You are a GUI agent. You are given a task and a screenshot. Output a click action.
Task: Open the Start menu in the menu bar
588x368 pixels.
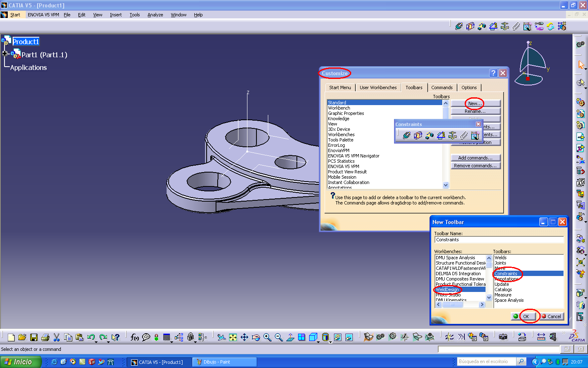click(x=15, y=15)
